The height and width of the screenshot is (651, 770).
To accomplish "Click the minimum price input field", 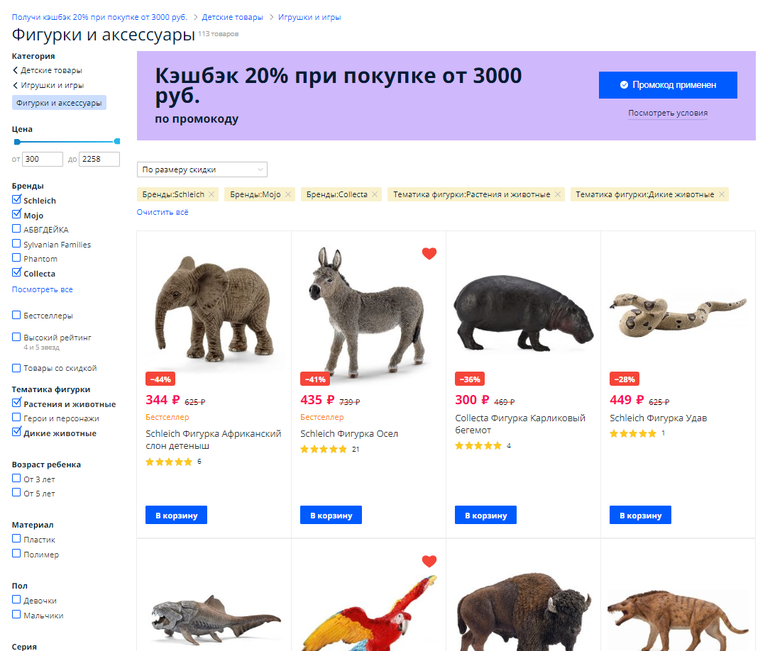I will pos(43,159).
